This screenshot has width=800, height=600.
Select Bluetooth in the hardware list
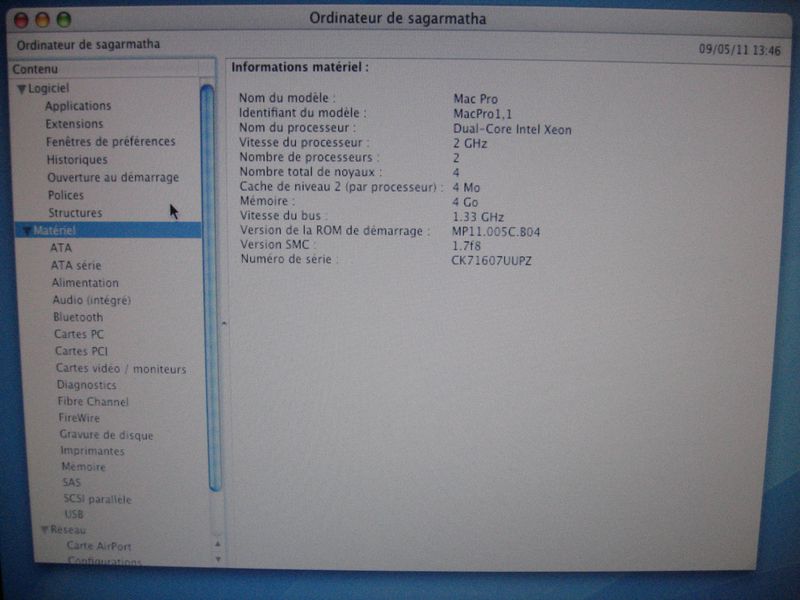coord(78,317)
